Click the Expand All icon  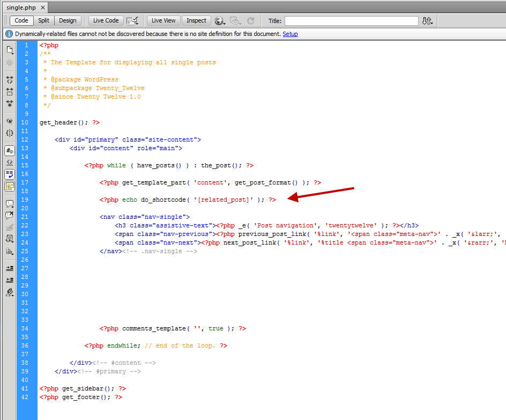point(10,104)
